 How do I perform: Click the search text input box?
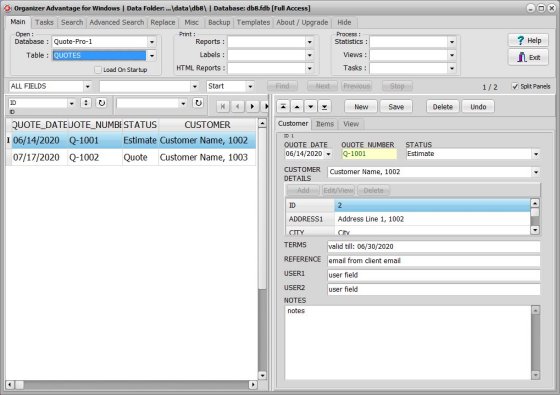(x=145, y=86)
